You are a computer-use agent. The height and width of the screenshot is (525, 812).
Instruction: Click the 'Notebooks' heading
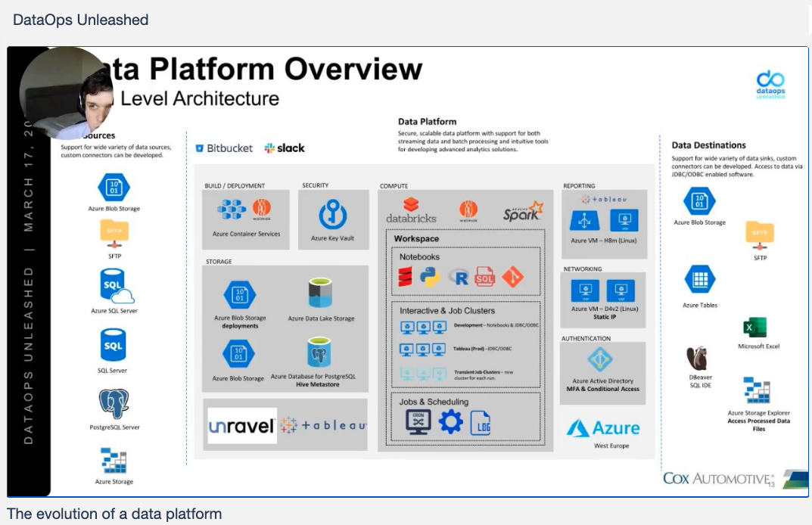click(x=419, y=256)
